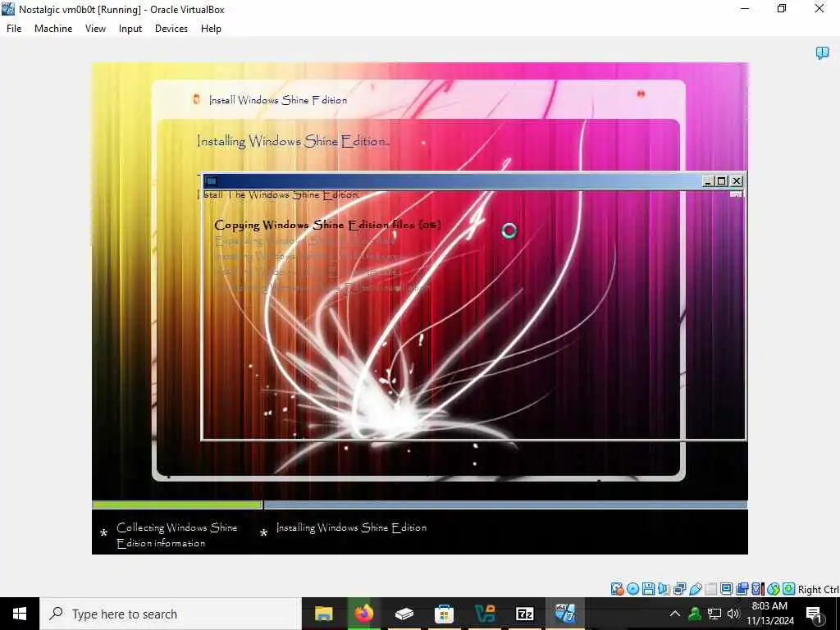Click the VirtualBox notification center icon

pyautogui.click(x=822, y=52)
